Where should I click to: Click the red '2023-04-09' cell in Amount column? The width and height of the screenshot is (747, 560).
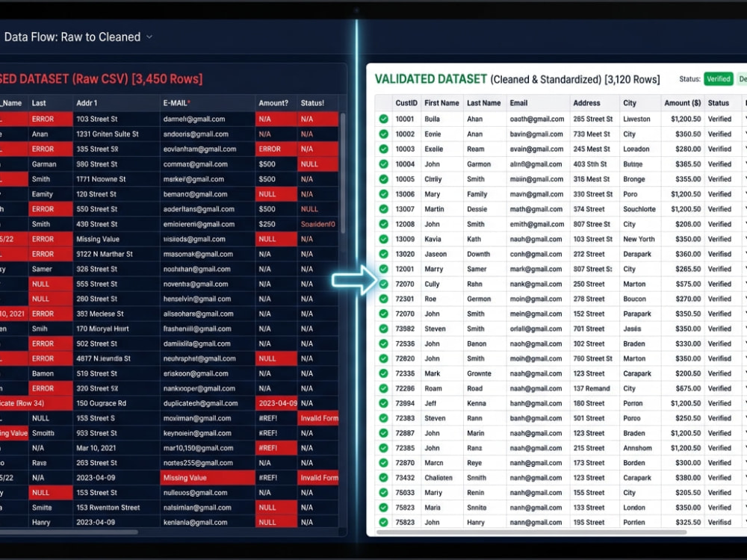276,403
